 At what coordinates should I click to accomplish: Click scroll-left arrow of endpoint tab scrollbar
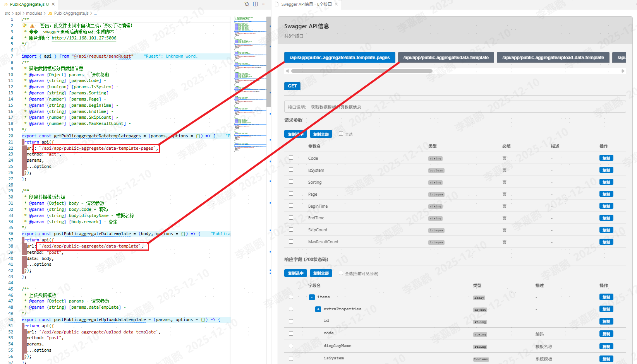click(287, 71)
